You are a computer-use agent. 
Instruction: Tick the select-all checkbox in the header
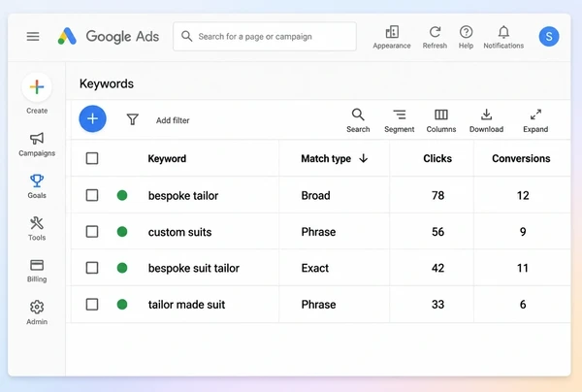92,158
